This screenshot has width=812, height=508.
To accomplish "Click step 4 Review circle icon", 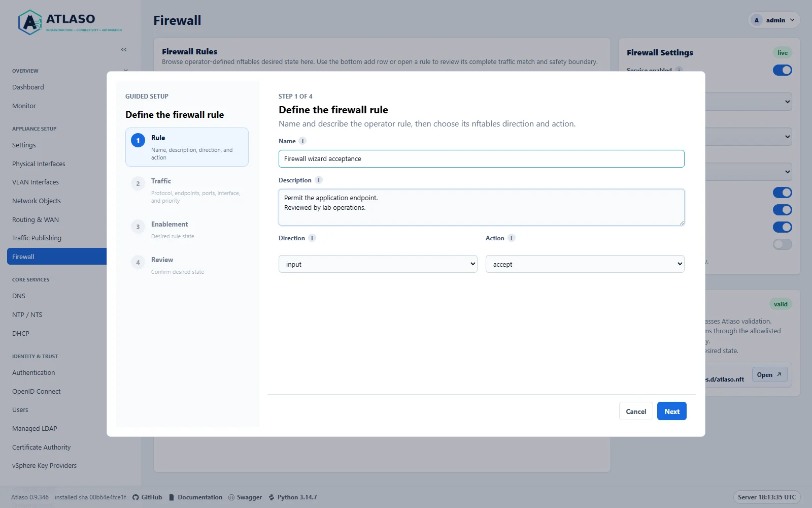I will [x=138, y=262].
